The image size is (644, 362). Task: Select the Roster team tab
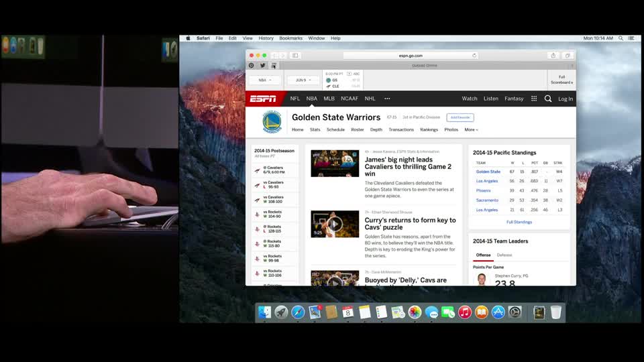pyautogui.click(x=357, y=129)
